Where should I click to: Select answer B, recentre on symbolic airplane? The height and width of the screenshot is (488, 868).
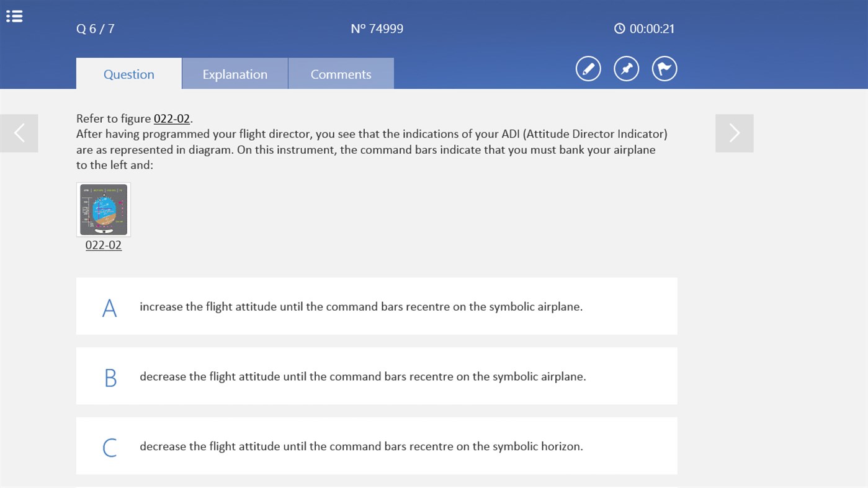coord(377,376)
